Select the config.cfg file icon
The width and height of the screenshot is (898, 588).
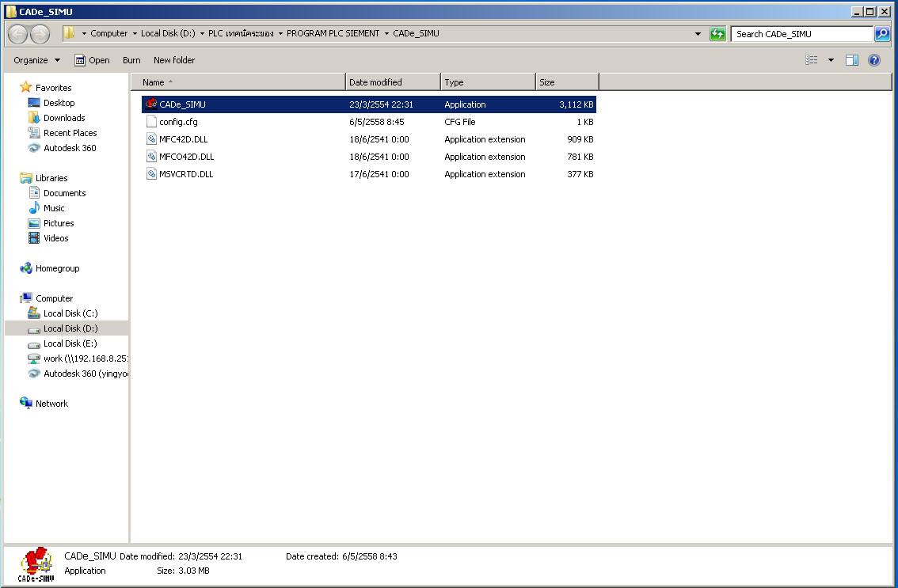[x=151, y=121]
